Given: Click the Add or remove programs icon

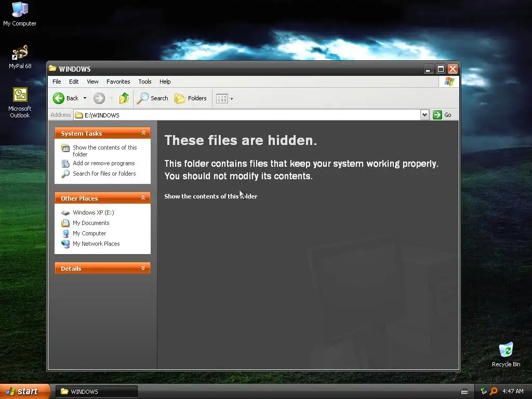Looking at the screenshot, I should click(x=65, y=164).
